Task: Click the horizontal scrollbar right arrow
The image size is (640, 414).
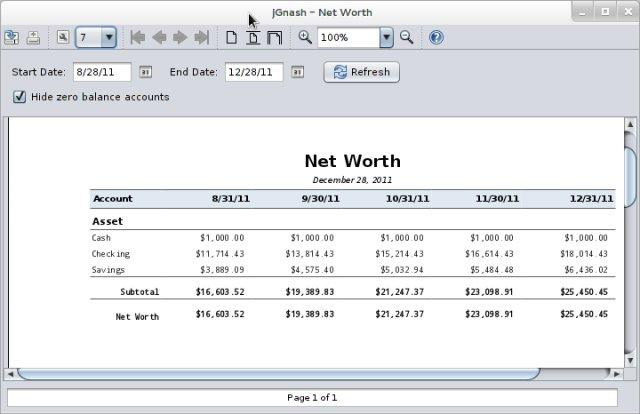Action: tap(617, 374)
